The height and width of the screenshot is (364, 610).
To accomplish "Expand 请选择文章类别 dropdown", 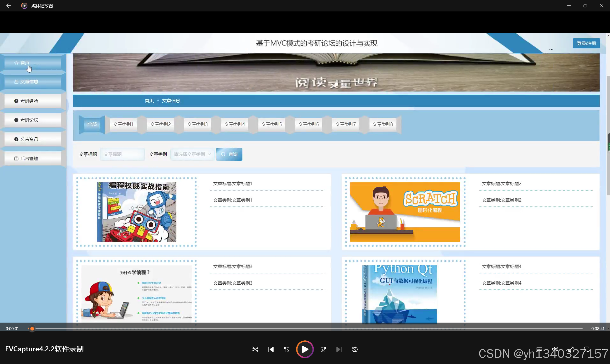I will (192, 154).
